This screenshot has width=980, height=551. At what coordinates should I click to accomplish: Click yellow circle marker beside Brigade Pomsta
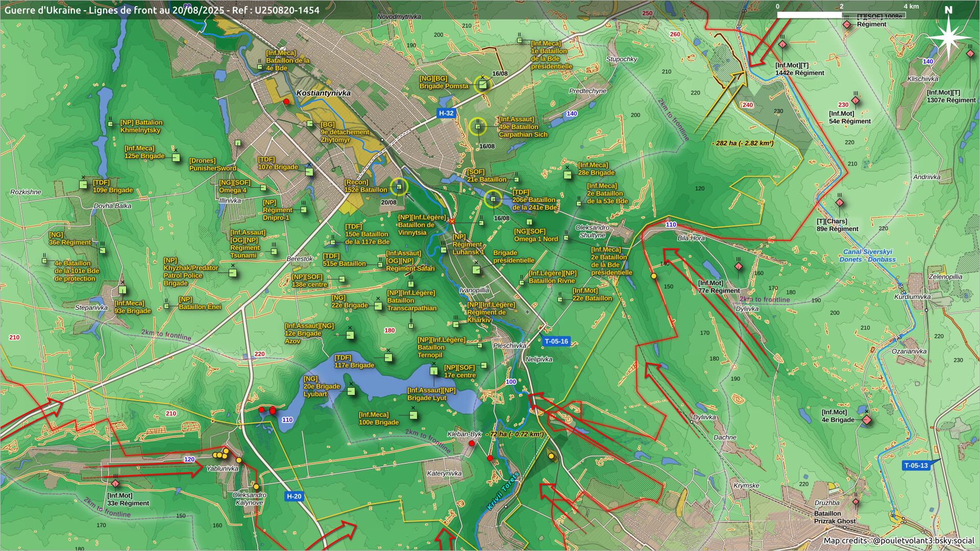(482, 85)
